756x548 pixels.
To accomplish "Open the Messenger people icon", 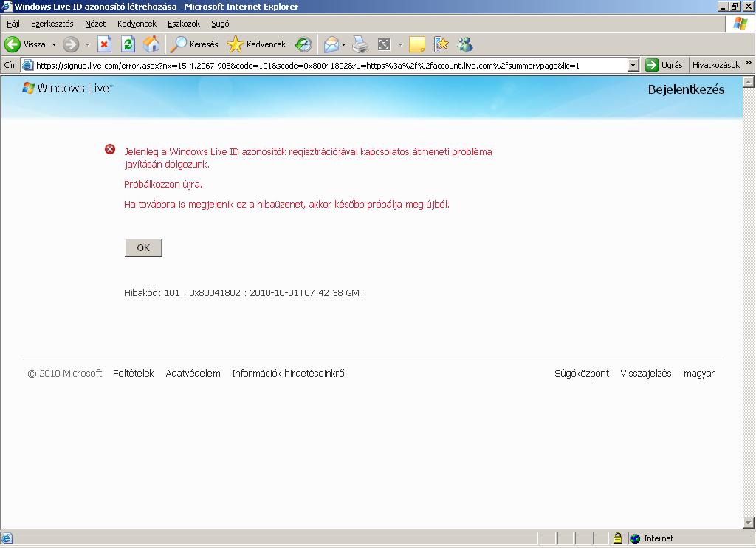I will (x=465, y=44).
